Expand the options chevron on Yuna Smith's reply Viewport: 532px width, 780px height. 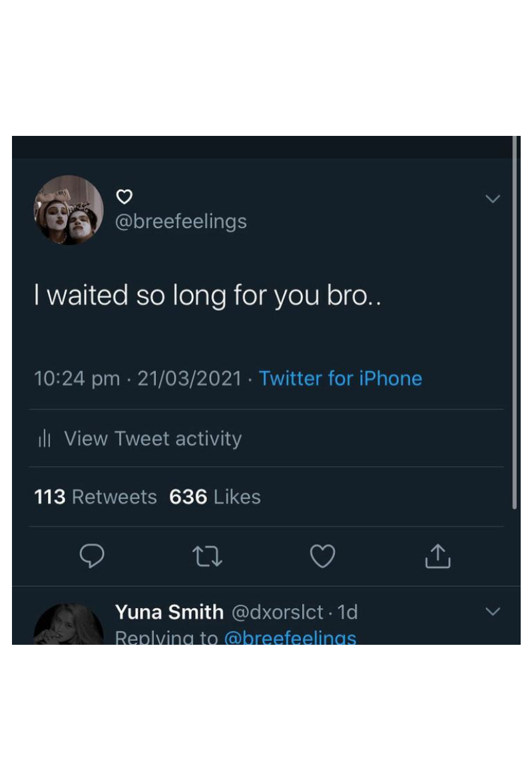point(492,611)
